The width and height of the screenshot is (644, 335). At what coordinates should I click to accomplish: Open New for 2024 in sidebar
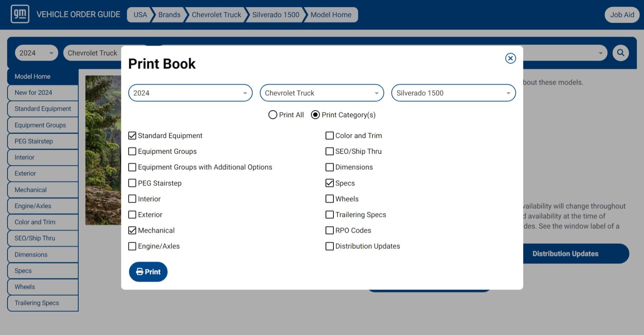(43, 93)
